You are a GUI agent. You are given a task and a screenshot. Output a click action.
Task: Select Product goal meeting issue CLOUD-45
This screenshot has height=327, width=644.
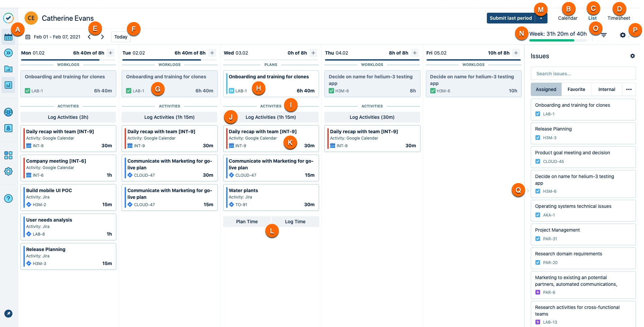coord(583,157)
